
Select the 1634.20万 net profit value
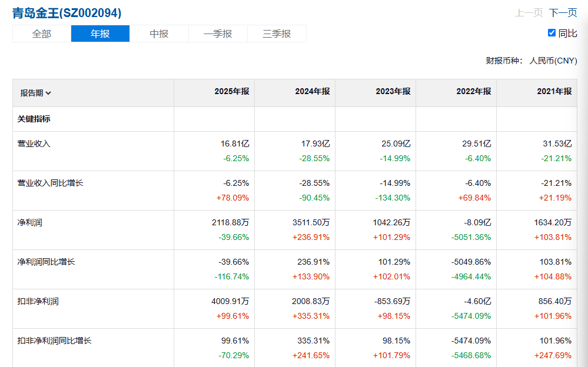(553, 223)
